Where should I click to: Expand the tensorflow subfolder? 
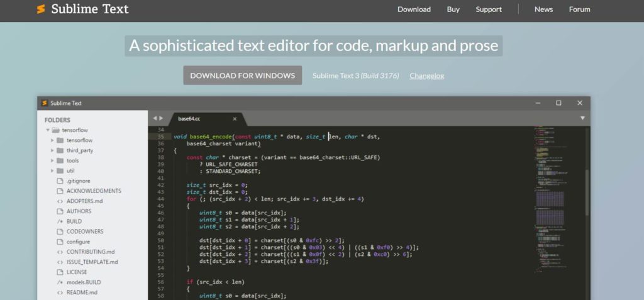click(52, 140)
